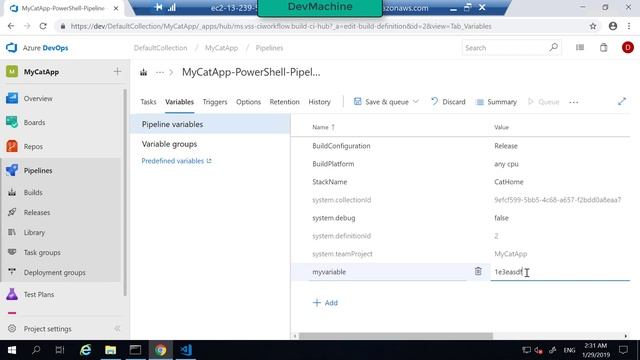Open the user profile avatar D
This screenshot has height=360, width=640.
tap(628, 47)
